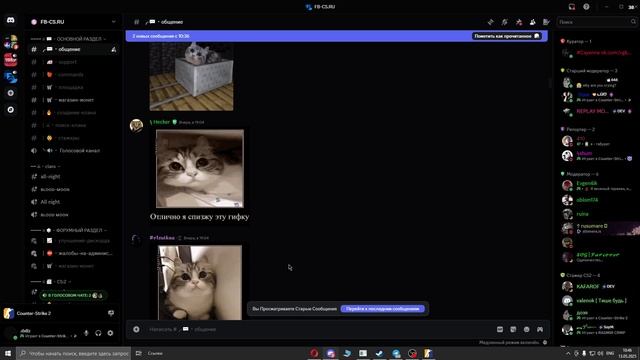Open the apps launcher icon in message box
This screenshot has height=360, width=640.
click(540, 329)
